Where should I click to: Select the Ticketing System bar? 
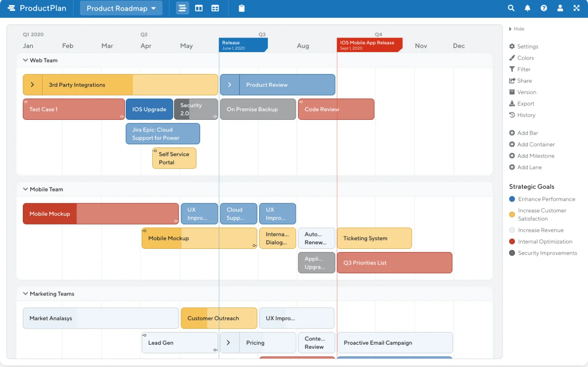(374, 238)
